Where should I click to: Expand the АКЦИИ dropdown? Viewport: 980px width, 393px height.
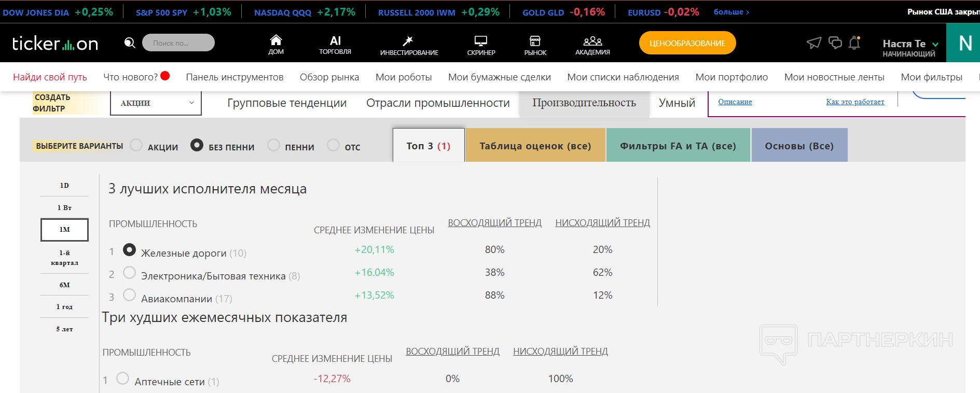(x=156, y=103)
